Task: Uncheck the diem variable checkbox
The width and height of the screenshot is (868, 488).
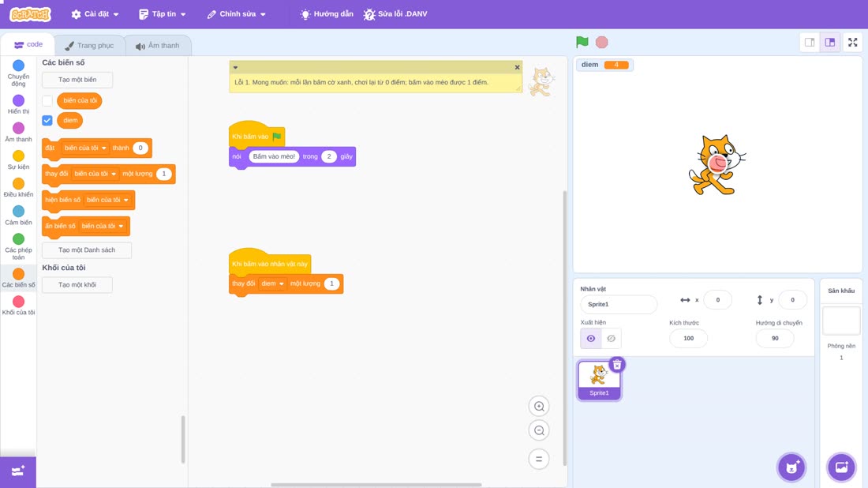Action: tap(47, 120)
